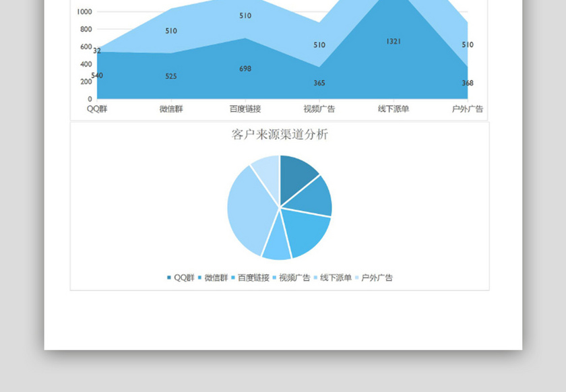Select the 百度链接 legend color marker
The width and height of the screenshot is (566, 392).
[x=232, y=277]
